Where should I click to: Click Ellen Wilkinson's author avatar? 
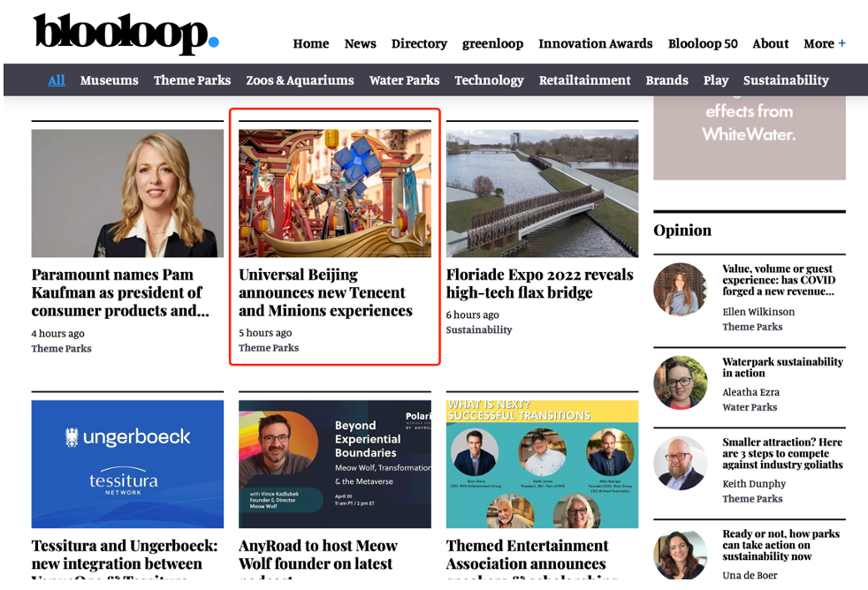coord(681,290)
